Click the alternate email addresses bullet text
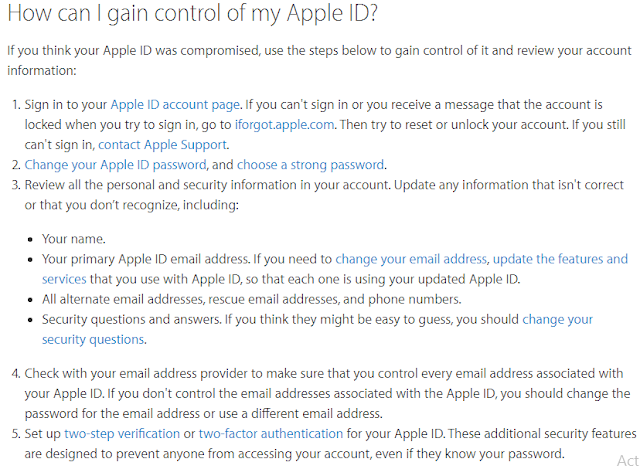The image size is (640, 469). [x=251, y=300]
